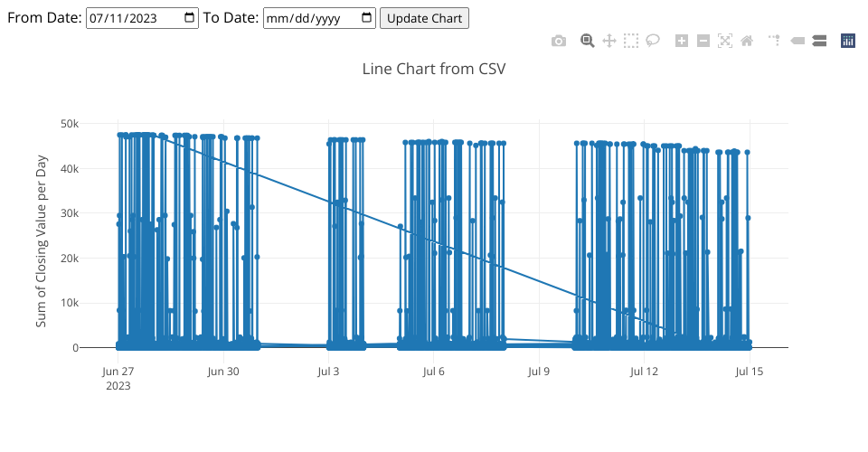
Task: Open the To Date calendar picker
Action: (366, 18)
